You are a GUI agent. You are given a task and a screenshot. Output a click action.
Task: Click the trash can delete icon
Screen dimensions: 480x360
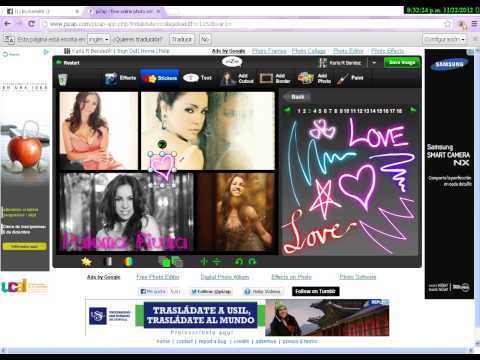coord(63,79)
